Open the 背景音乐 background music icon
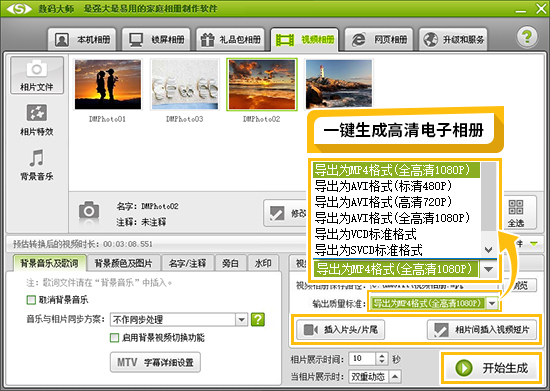This screenshot has width=550, height=391. click(37, 165)
